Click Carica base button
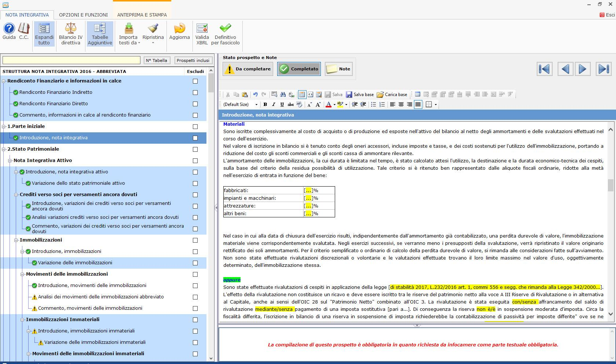 coord(392,95)
